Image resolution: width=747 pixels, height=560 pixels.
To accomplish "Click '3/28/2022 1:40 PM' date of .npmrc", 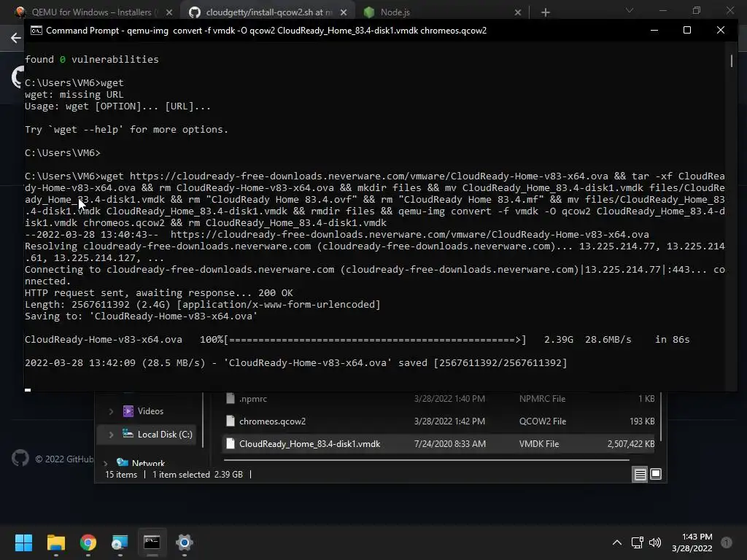I will pos(449,399).
